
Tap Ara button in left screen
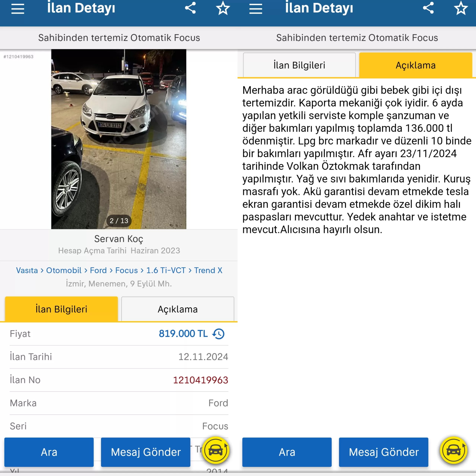49,452
